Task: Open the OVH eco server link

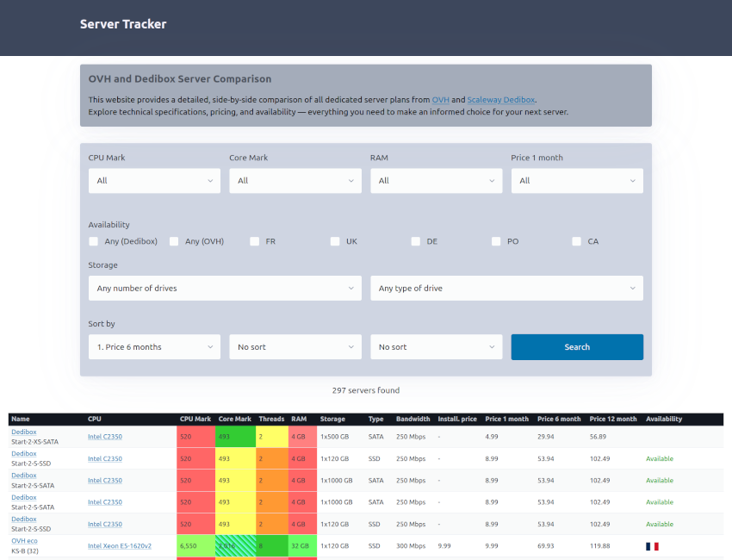Action: click(24, 541)
